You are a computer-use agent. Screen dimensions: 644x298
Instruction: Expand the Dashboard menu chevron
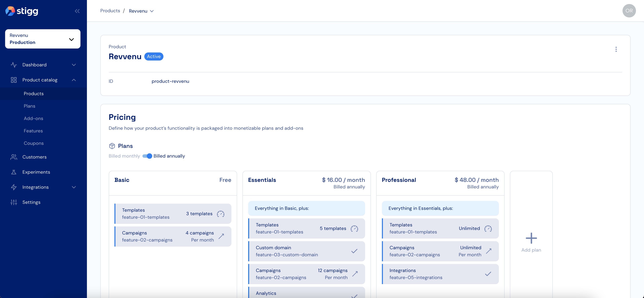(74, 65)
